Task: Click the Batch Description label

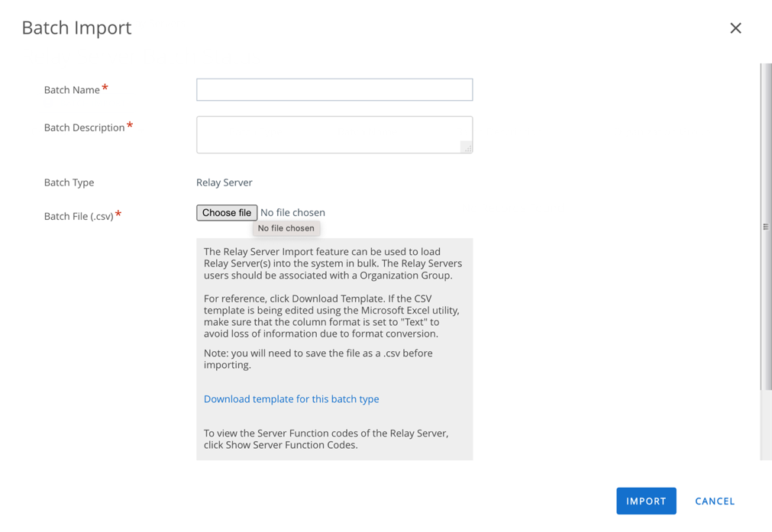Action: tap(84, 127)
